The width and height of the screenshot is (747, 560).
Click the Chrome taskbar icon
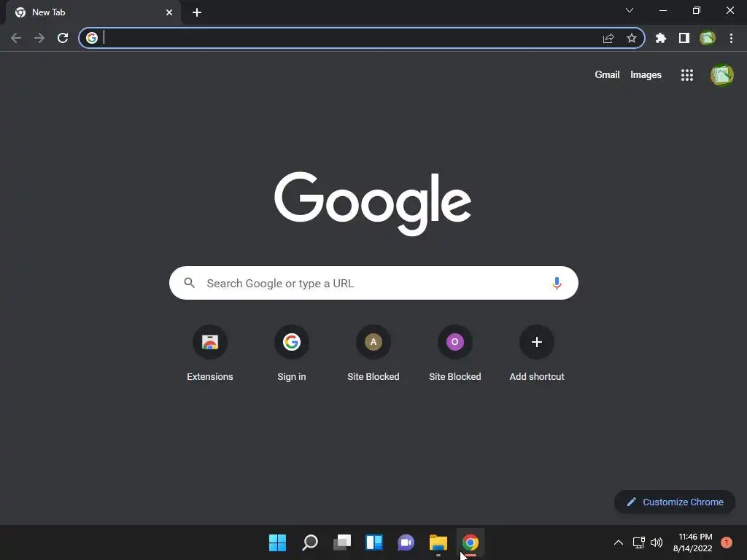tap(471, 542)
